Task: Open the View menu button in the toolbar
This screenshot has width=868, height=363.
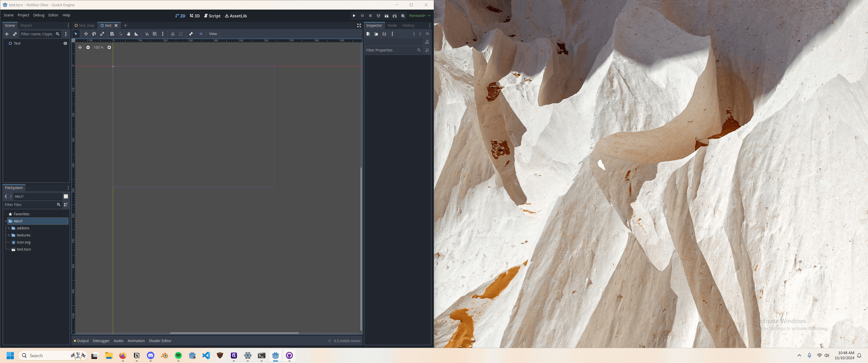Action: pos(213,34)
